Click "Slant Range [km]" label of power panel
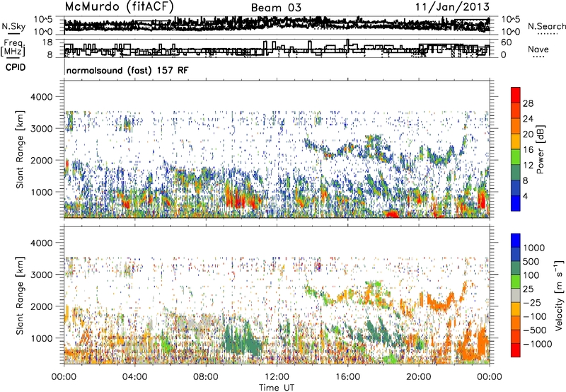The width and height of the screenshot is (566, 392). 20,149
